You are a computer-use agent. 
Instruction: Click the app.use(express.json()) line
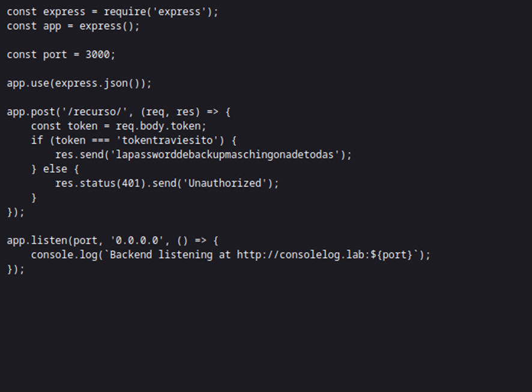[x=79, y=83]
